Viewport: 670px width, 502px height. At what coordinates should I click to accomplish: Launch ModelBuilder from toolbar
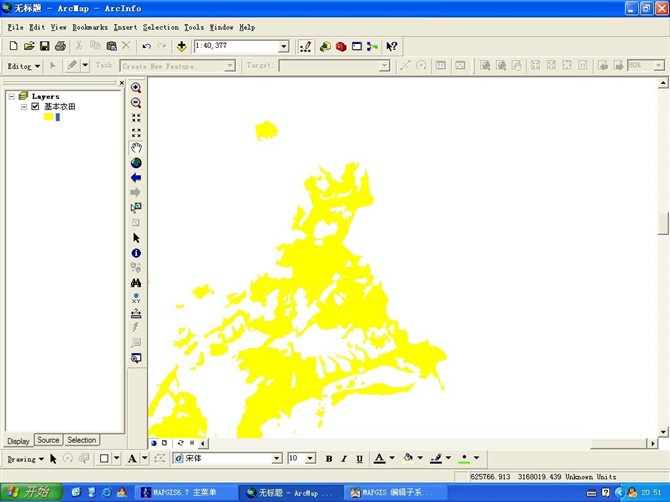(x=372, y=46)
